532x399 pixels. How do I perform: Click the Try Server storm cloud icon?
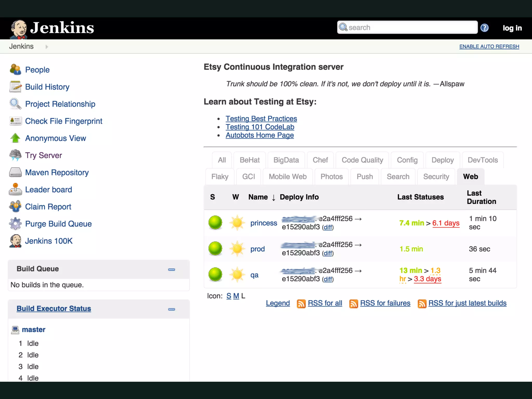(15, 155)
